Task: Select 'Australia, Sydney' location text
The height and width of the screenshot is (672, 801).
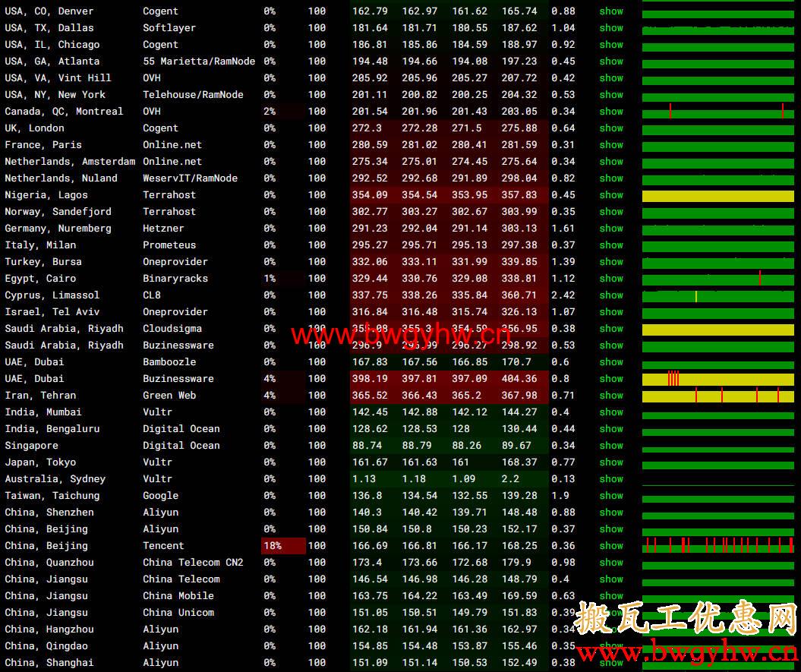Action: tap(55, 479)
